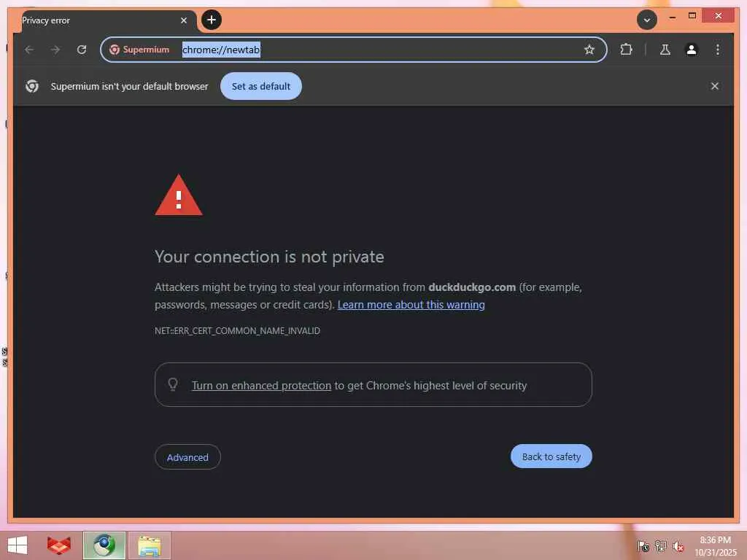Dismiss the default browser infobar
This screenshot has width=747, height=560.
pyautogui.click(x=715, y=86)
